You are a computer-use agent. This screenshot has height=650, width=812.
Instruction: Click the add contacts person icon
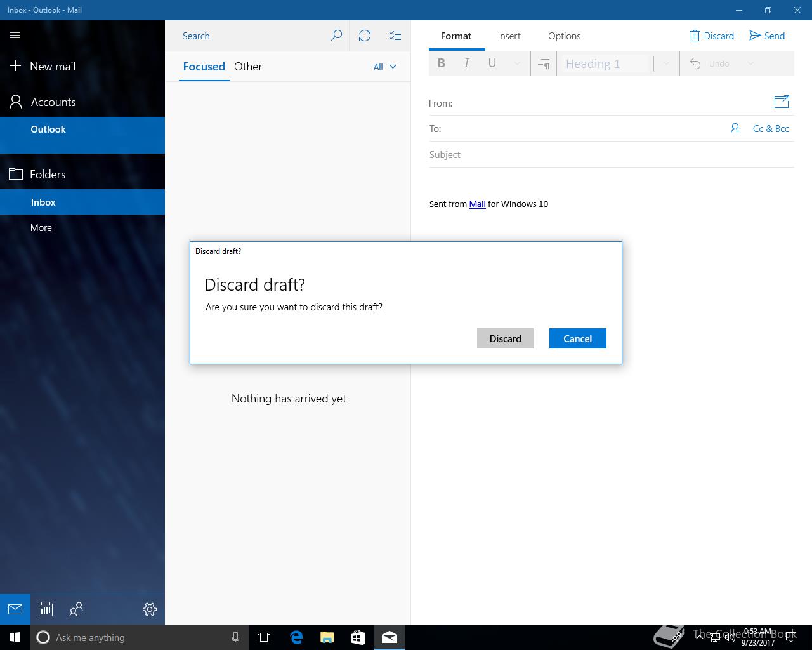coord(735,129)
